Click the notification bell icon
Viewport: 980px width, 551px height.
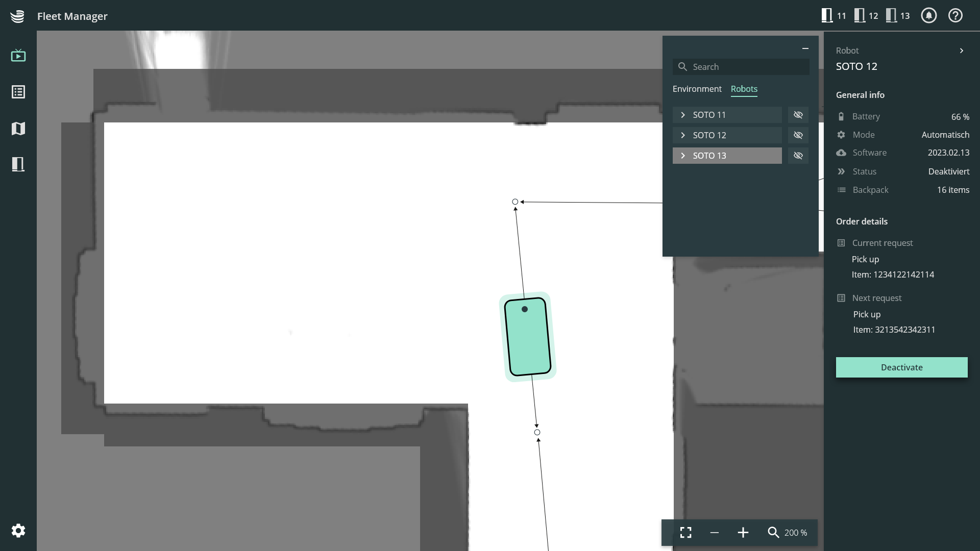click(x=928, y=16)
